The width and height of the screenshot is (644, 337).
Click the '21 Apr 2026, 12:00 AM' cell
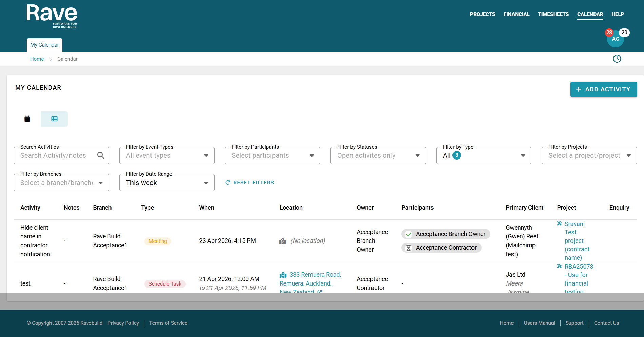click(229, 279)
